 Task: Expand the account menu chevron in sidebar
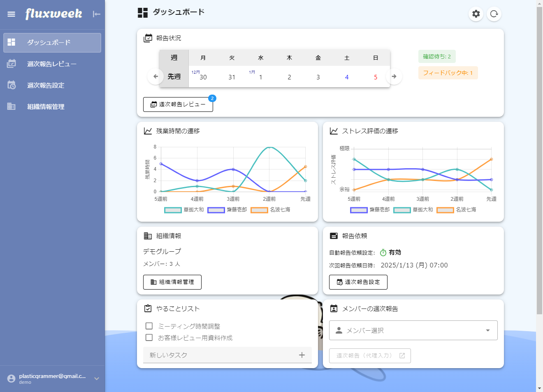(97, 378)
